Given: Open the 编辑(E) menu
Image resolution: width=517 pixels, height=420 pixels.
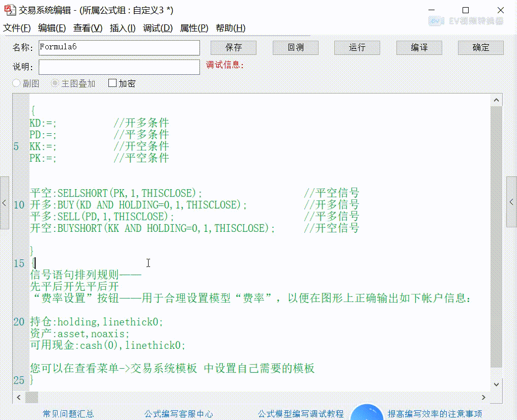Looking at the screenshot, I should (52, 28).
